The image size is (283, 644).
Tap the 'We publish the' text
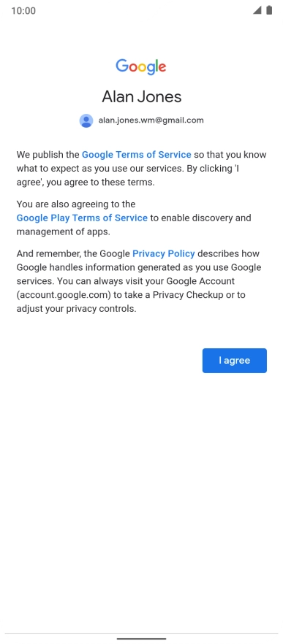point(48,155)
